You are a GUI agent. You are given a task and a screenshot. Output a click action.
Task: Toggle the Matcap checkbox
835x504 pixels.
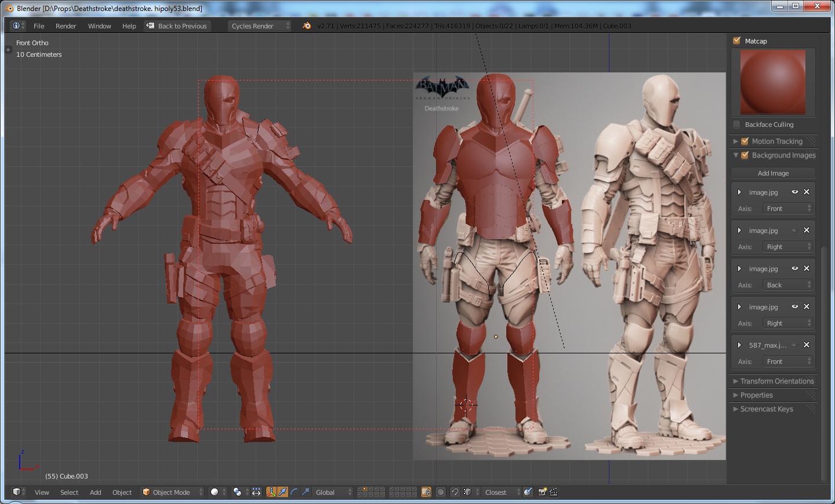(x=736, y=41)
